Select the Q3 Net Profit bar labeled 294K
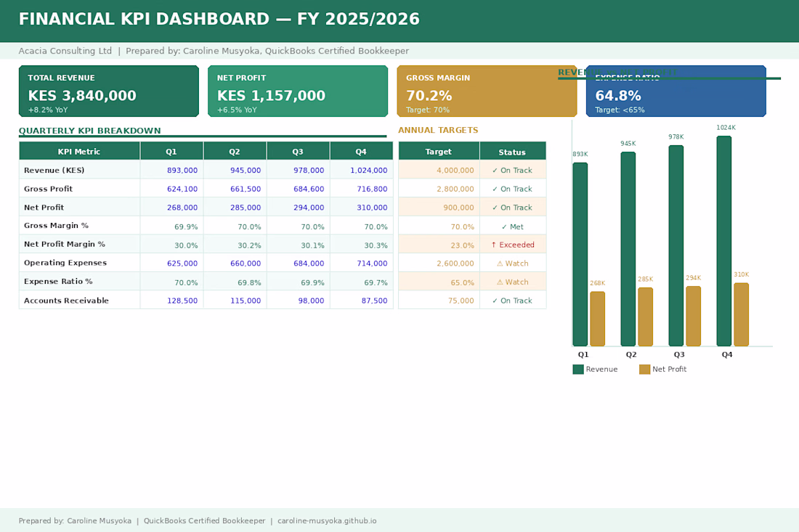This screenshot has width=799, height=532. [x=693, y=316]
